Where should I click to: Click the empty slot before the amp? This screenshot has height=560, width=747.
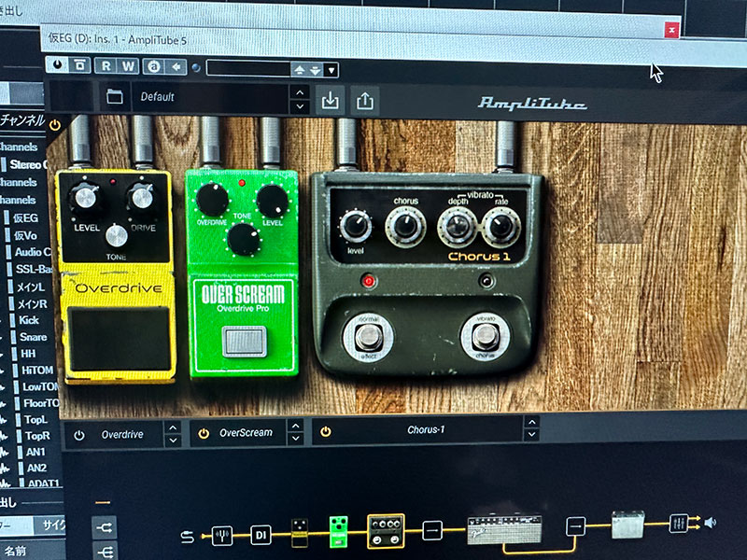coord(432,529)
